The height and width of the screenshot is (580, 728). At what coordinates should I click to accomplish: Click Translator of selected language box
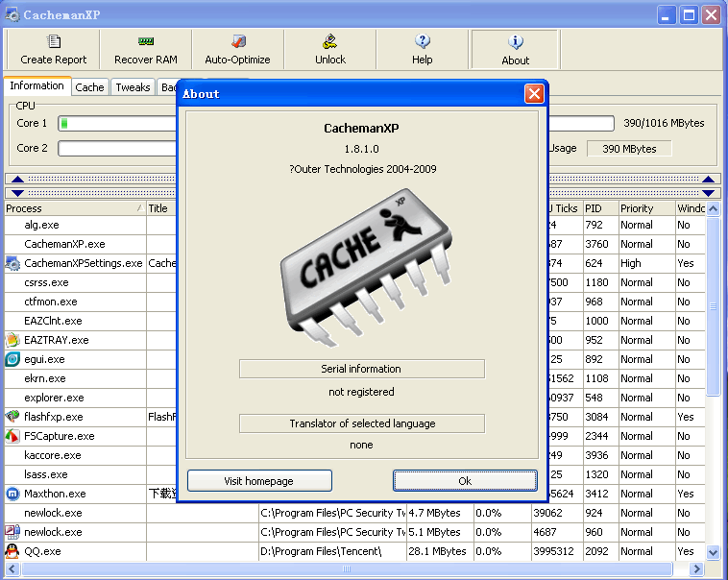click(362, 423)
